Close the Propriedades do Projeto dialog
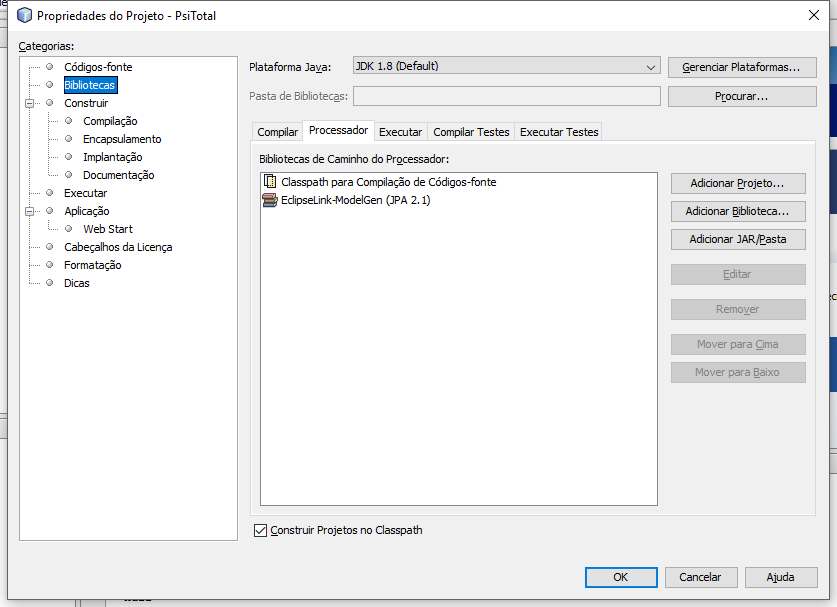The width and height of the screenshot is (837, 607). (814, 15)
